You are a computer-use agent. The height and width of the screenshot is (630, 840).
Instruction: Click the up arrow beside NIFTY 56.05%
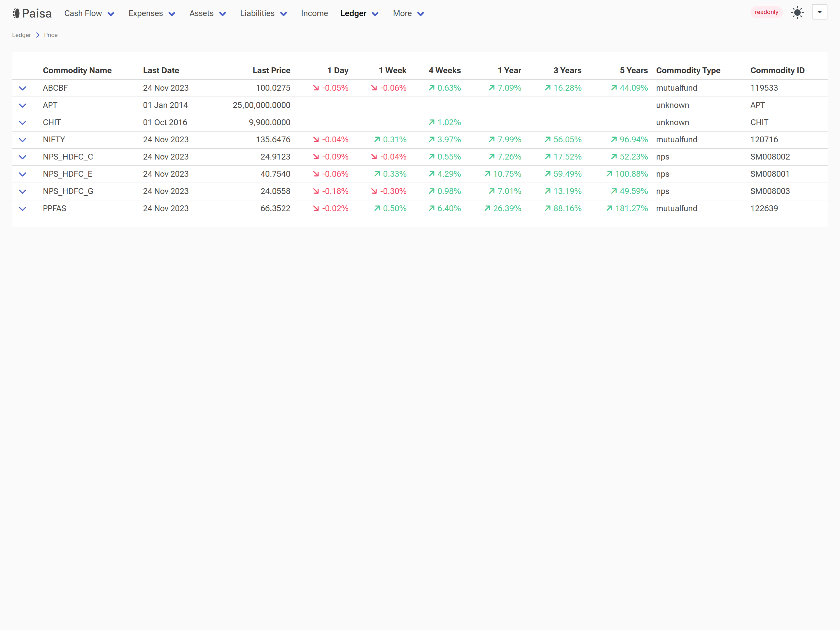pos(547,139)
